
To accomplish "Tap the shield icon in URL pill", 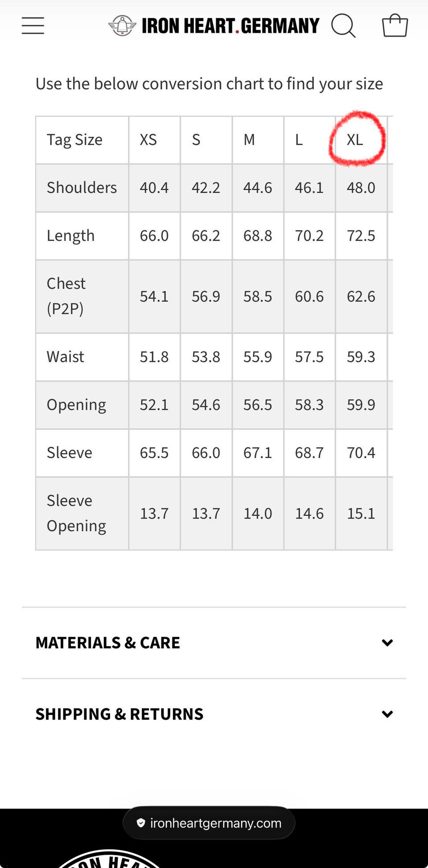I will [x=141, y=823].
